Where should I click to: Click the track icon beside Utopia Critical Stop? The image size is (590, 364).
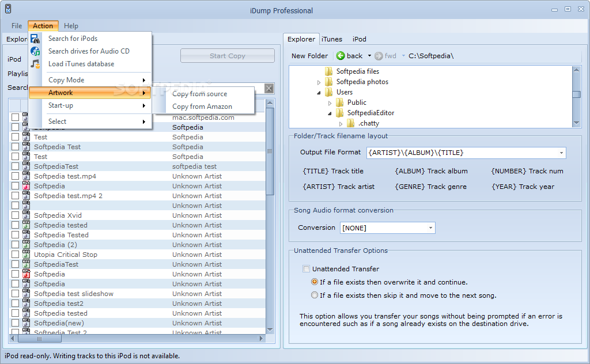pos(26,254)
